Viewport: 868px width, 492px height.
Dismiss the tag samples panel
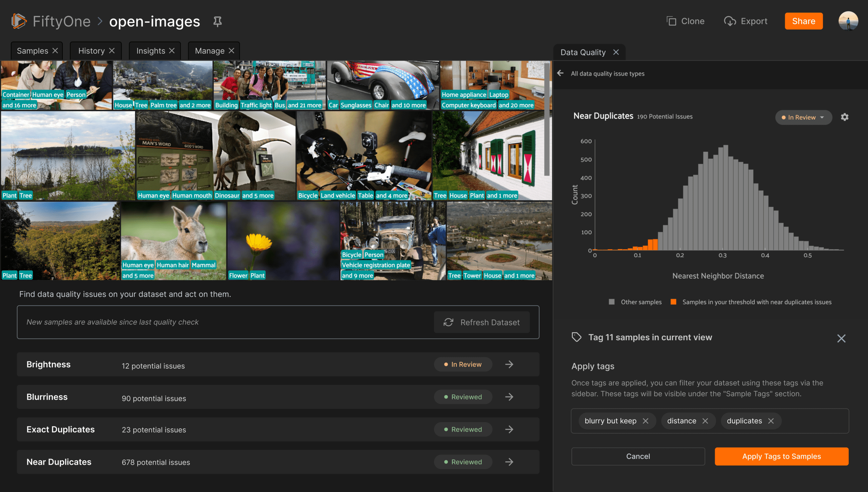pyautogui.click(x=841, y=338)
